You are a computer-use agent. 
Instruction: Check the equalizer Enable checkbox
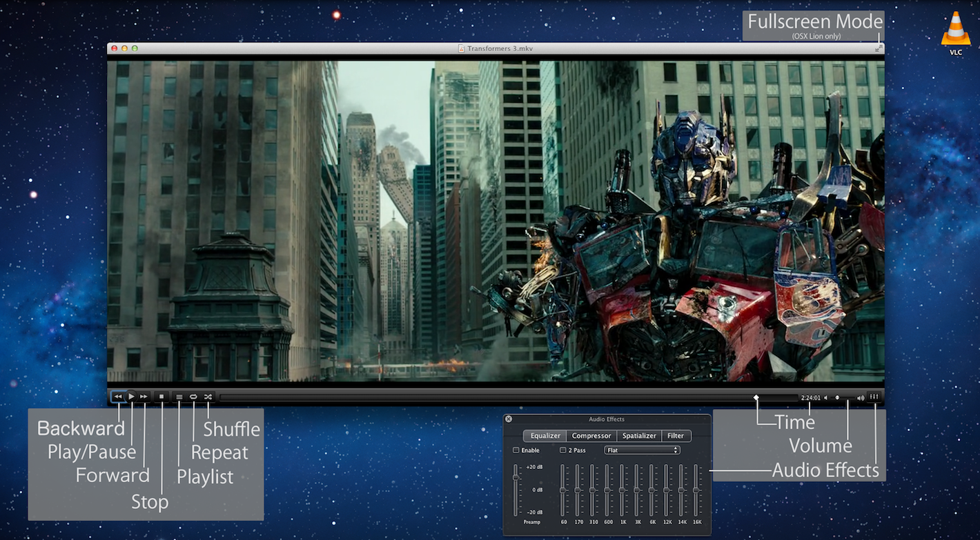(516, 450)
